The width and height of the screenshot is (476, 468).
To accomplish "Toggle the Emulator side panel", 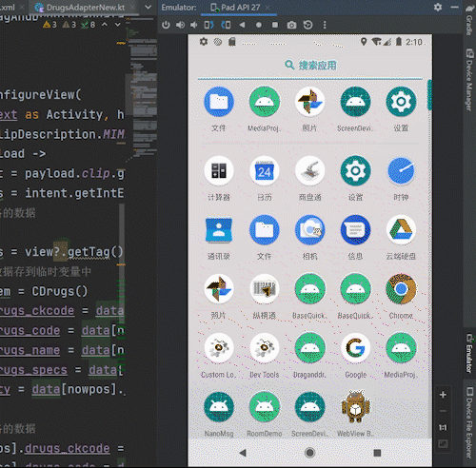I will pos(469,353).
